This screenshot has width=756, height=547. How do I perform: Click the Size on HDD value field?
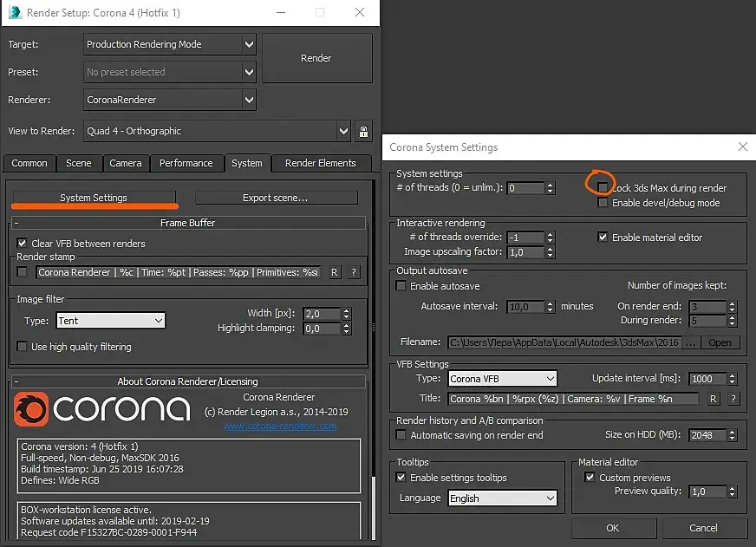click(x=707, y=435)
